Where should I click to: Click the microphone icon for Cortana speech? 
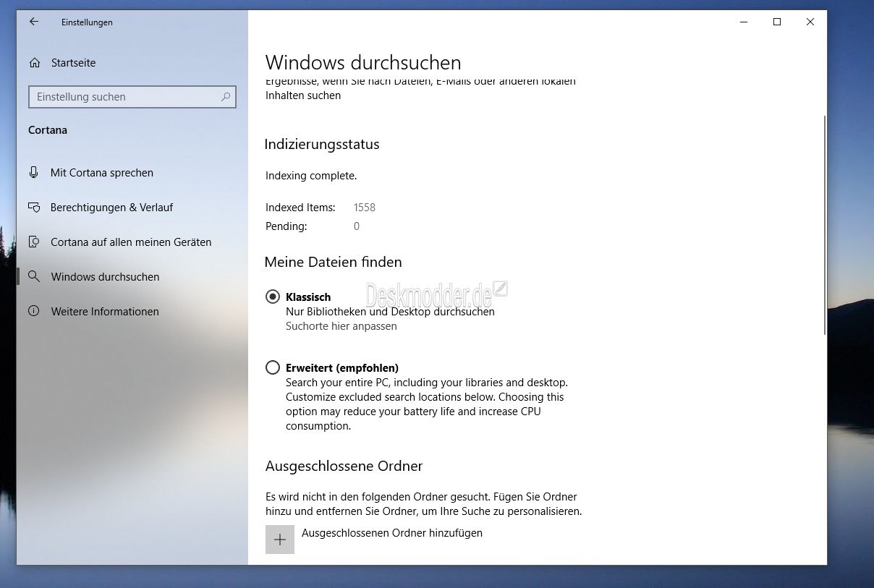coord(33,172)
